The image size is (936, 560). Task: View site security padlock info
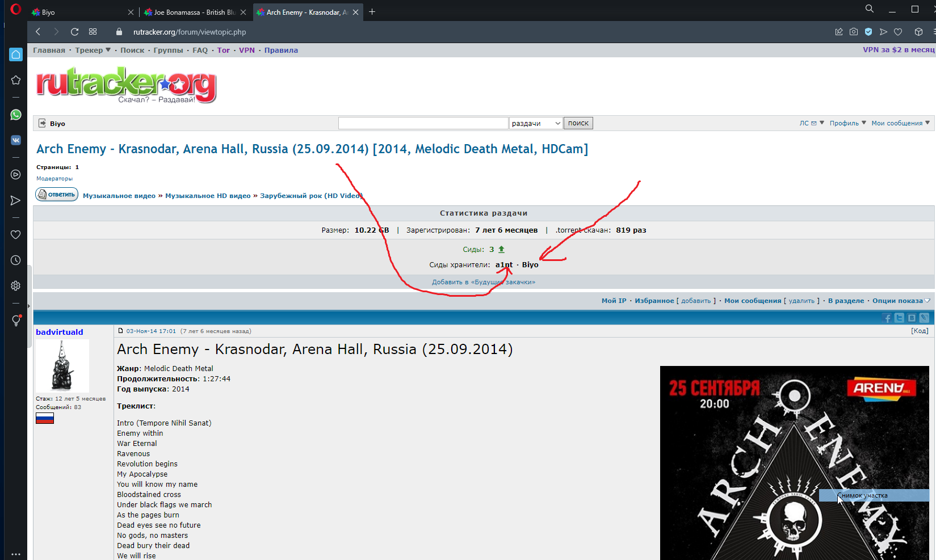pos(119,32)
